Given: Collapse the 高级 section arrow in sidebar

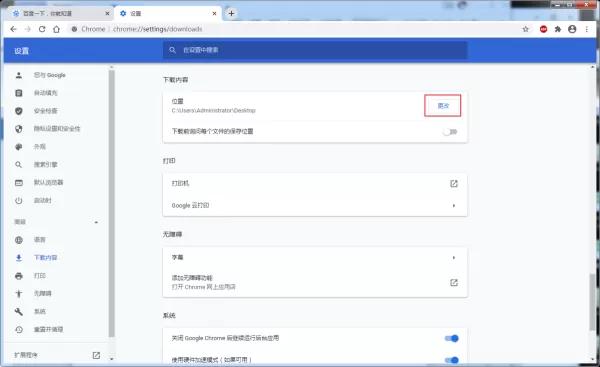Looking at the screenshot, I should click(96, 222).
